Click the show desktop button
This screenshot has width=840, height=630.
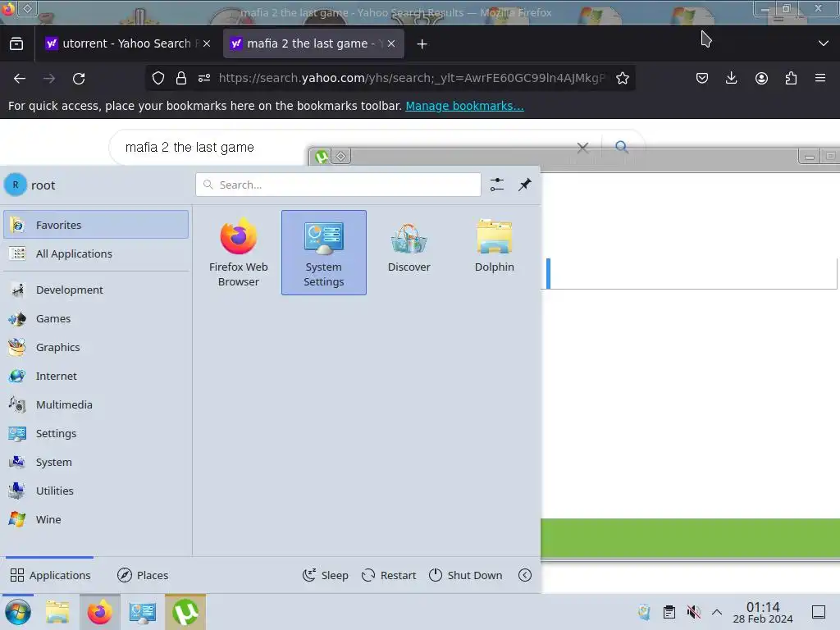click(x=819, y=612)
